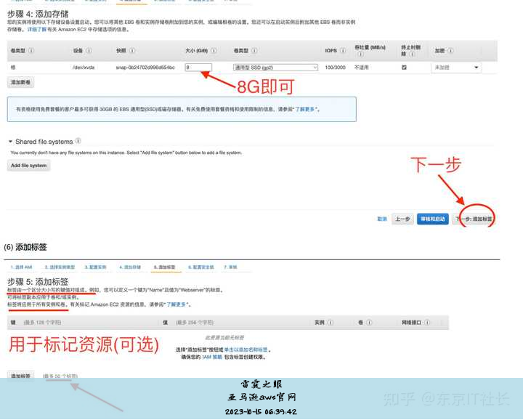Click the info icon beside 设备 header
The width and height of the screenshot is (523, 420).
click(89, 51)
